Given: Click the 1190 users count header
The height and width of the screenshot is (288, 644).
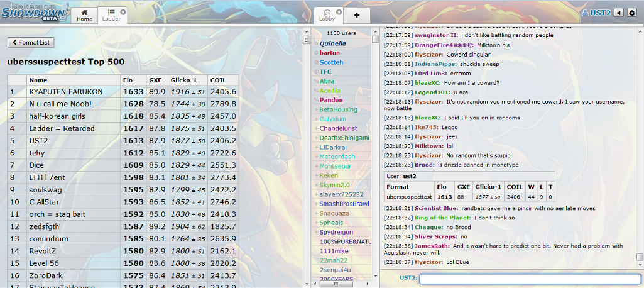Looking at the screenshot, I should (x=341, y=33).
